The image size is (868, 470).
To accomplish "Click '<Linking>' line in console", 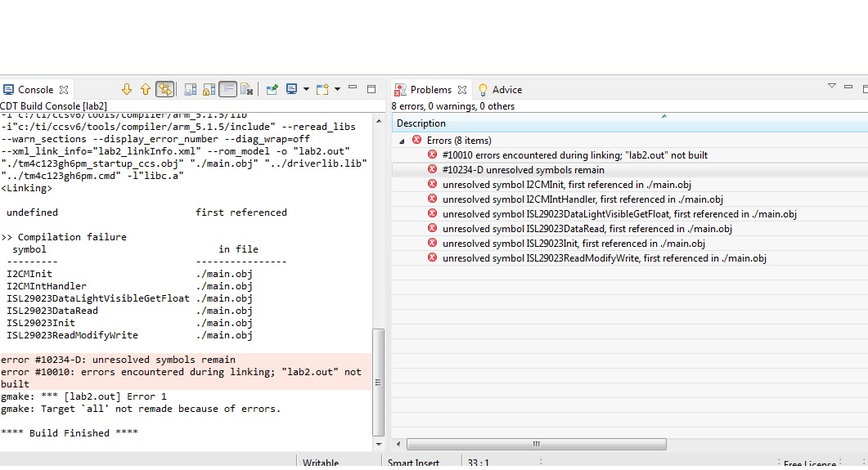I will (x=26, y=188).
